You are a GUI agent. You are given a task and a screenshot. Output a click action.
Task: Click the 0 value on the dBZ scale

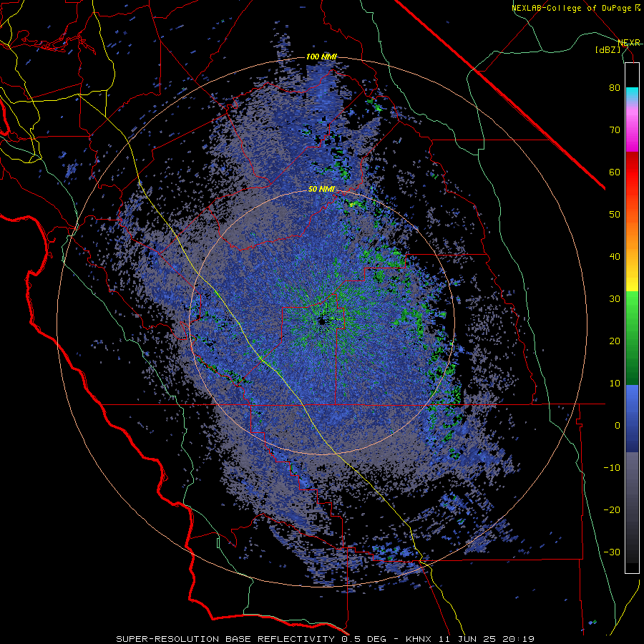pos(618,426)
